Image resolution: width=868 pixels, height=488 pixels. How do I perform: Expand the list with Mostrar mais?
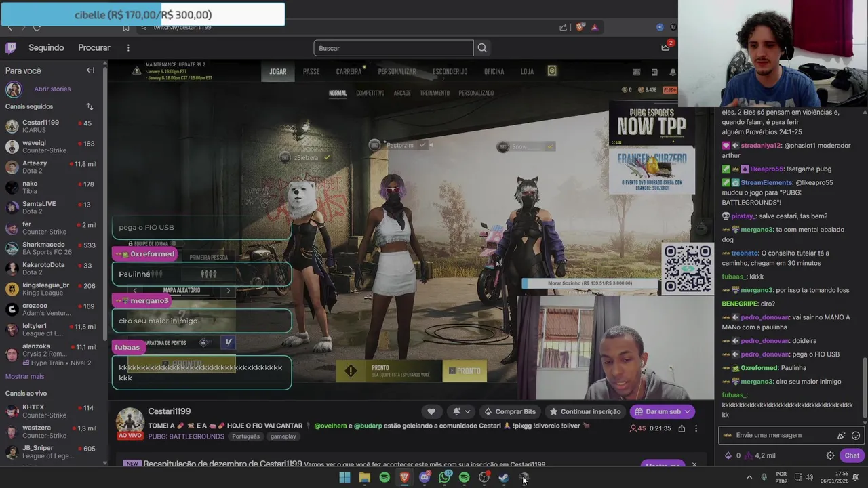(x=24, y=376)
